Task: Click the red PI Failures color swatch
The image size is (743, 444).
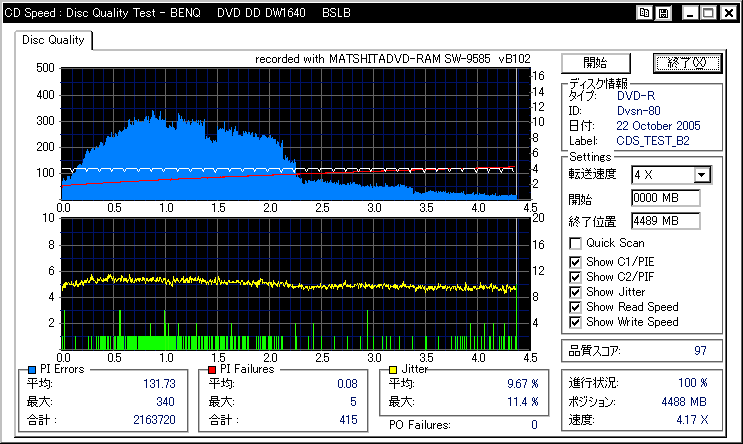Action: (212, 370)
